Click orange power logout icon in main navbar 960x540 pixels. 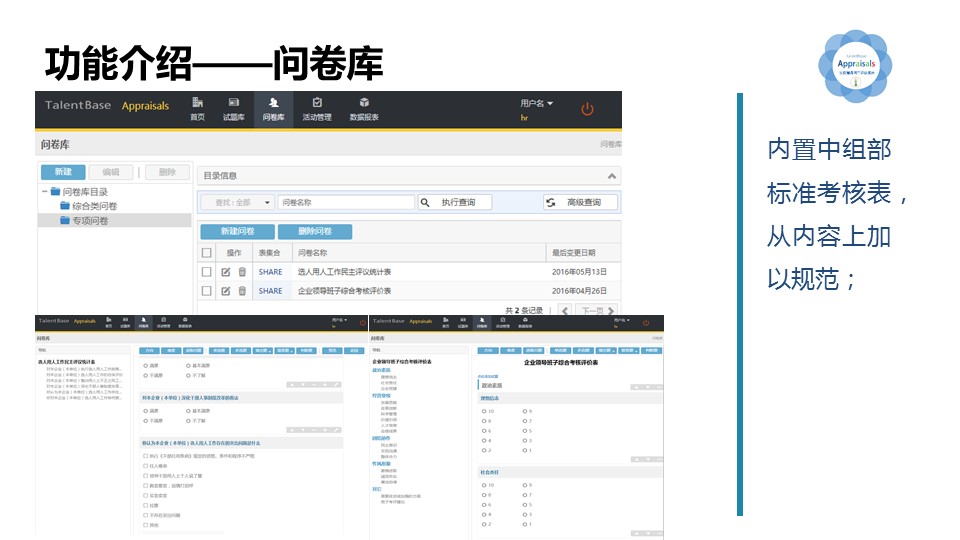[x=587, y=109]
